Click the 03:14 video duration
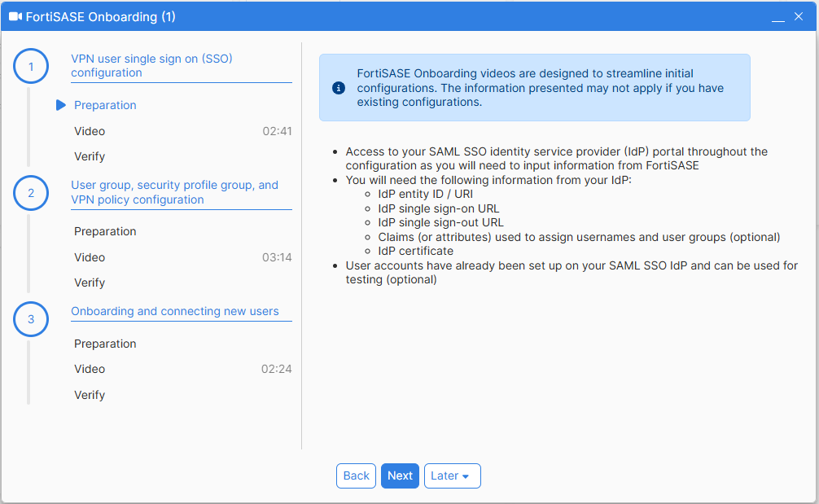The image size is (819, 504). [277, 257]
